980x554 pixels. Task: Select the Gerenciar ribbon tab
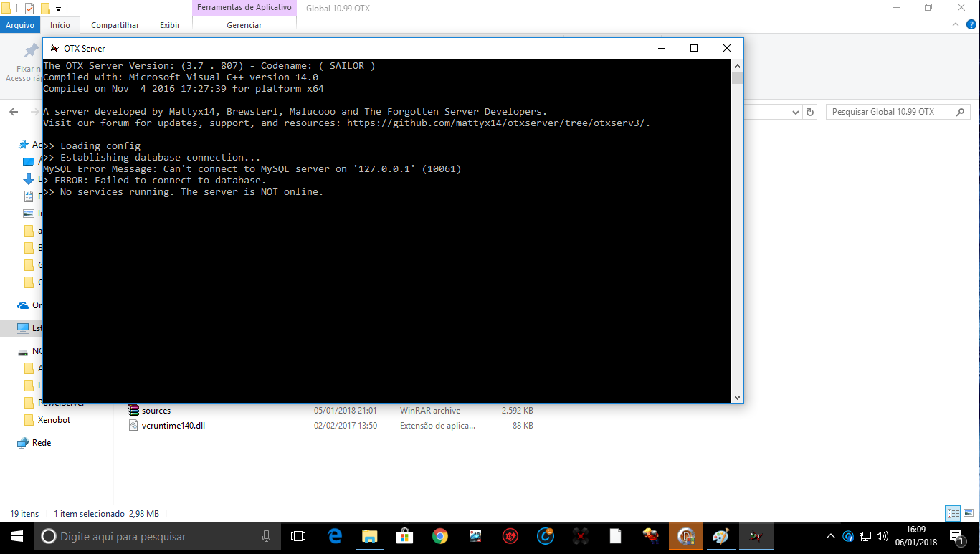(244, 25)
